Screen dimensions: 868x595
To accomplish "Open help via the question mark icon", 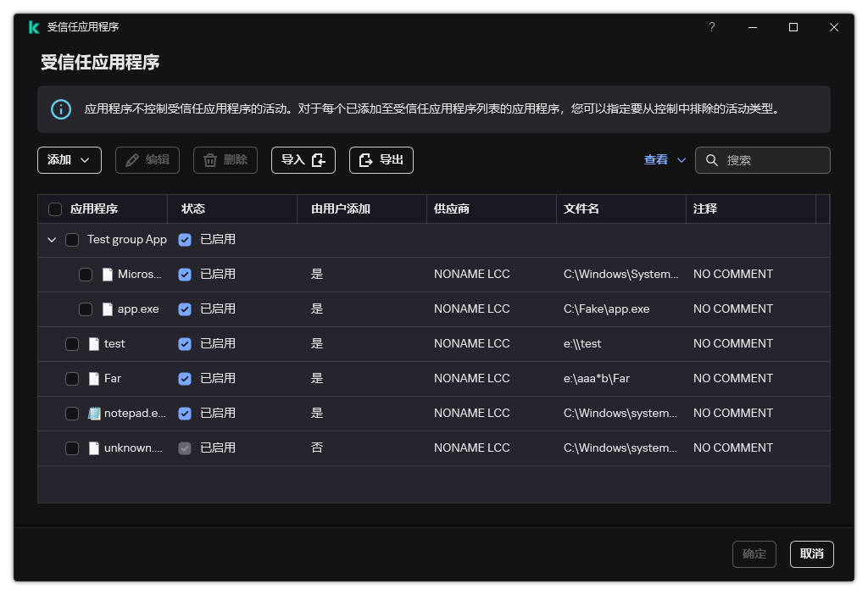I will point(711,26).
